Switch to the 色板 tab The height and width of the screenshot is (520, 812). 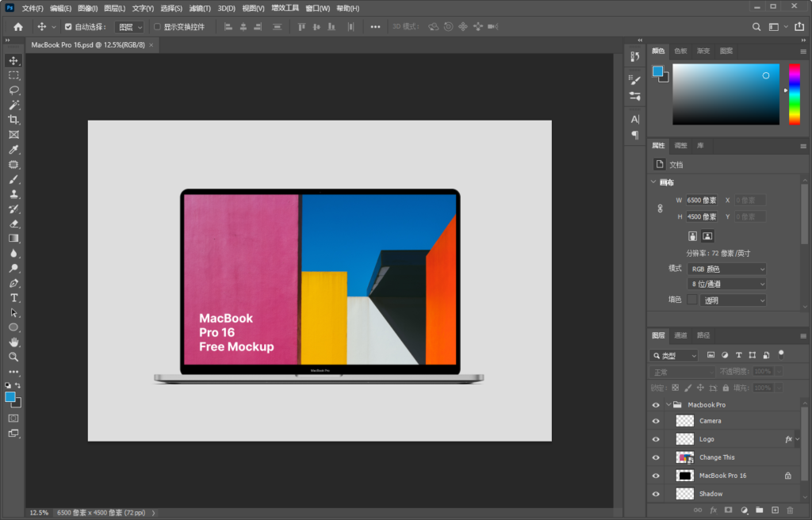point(680,52)
